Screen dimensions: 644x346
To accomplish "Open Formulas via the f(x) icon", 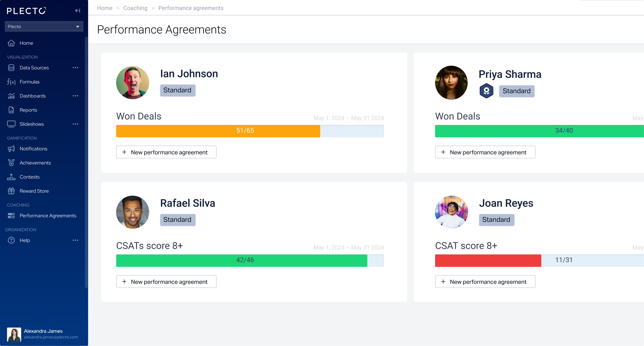I will pos(11,82).
